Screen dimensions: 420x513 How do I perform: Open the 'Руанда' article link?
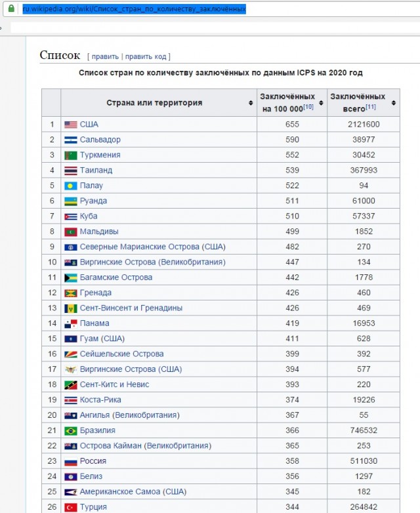[x=94, y=201]
